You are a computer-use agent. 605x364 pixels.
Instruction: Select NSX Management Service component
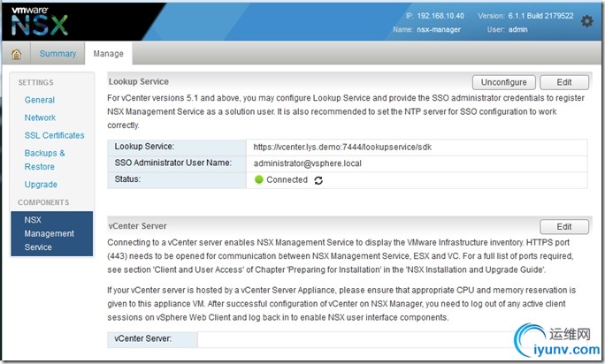[x=51, y=233]
